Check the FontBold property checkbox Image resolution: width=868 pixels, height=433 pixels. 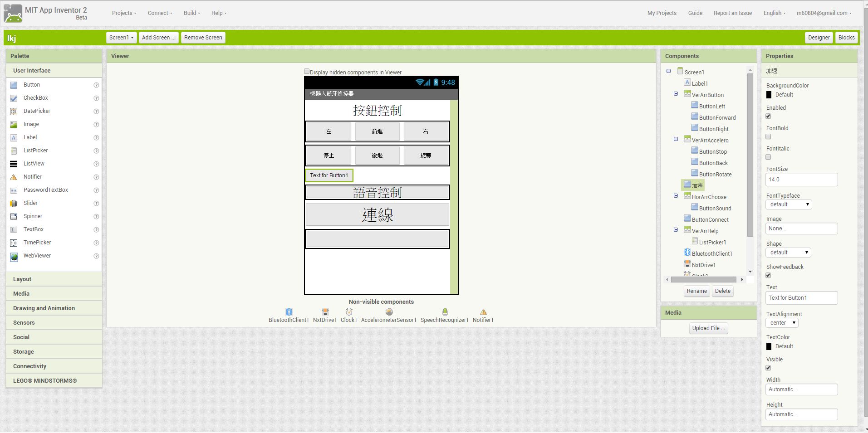coord(768,136)
